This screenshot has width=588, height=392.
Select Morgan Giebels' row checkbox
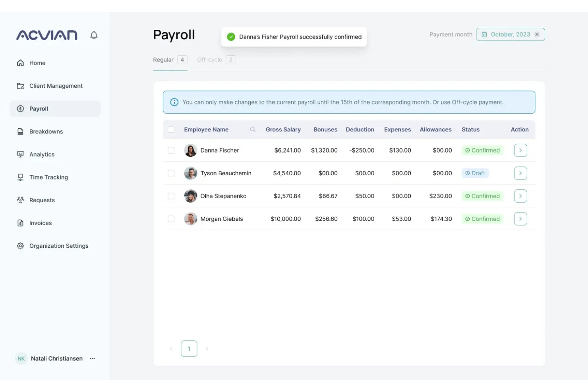(171, 219)
